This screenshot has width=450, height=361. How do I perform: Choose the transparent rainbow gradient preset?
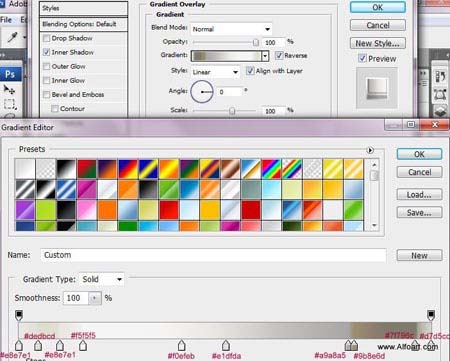[292, 169]
